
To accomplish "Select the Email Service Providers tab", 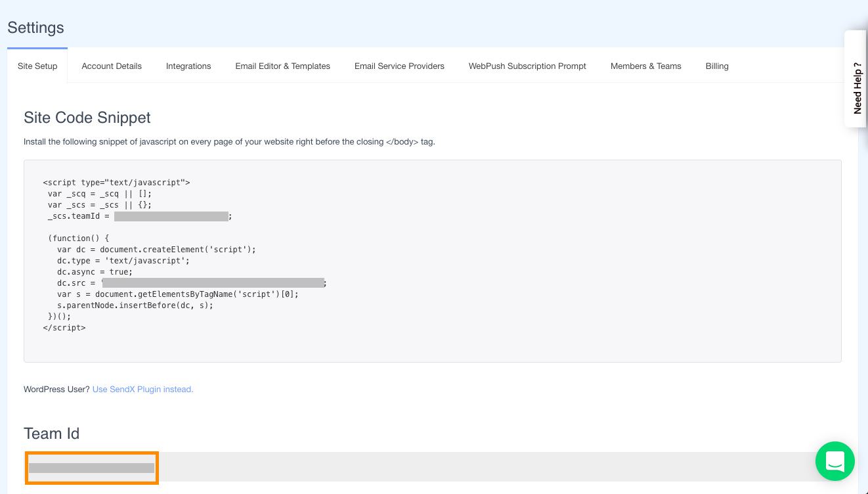I will (x=399, y=66).
